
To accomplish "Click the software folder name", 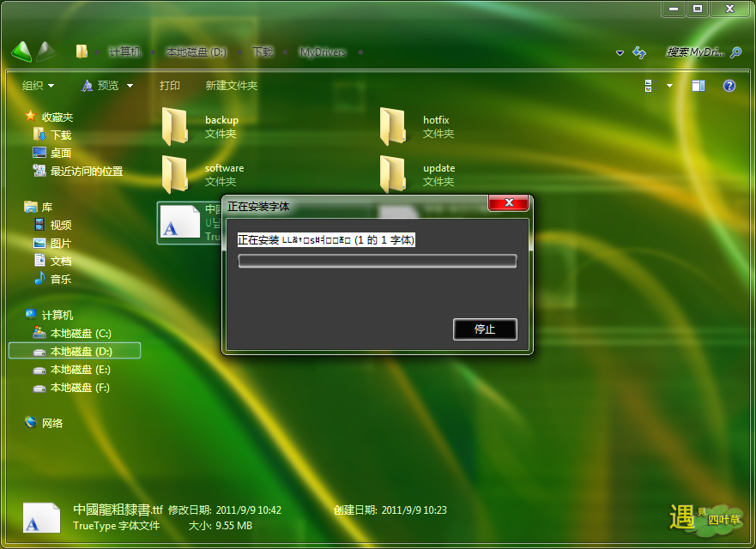I will 224,168.
